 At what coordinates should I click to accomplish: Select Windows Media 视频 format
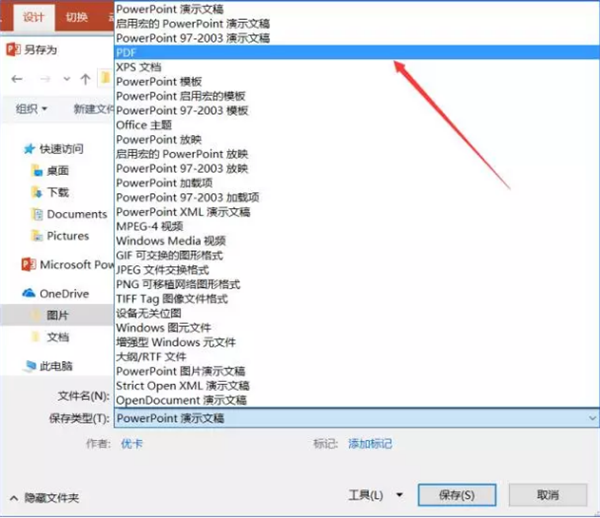357,241
